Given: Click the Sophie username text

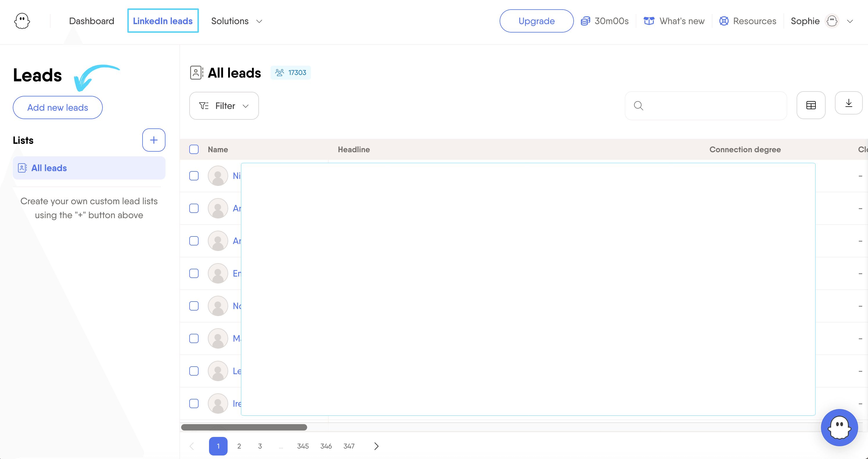Looking at the screenshot, I should (805, 21).
